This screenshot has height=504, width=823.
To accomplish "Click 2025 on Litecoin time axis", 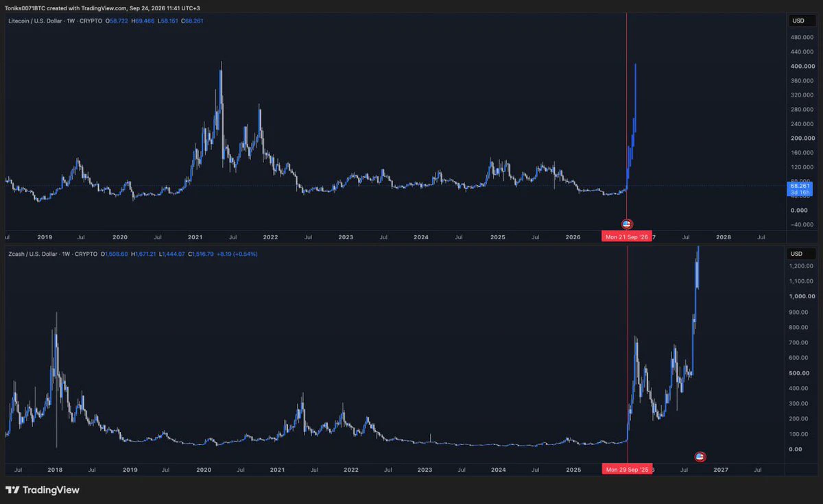I will tap(497, 237).
